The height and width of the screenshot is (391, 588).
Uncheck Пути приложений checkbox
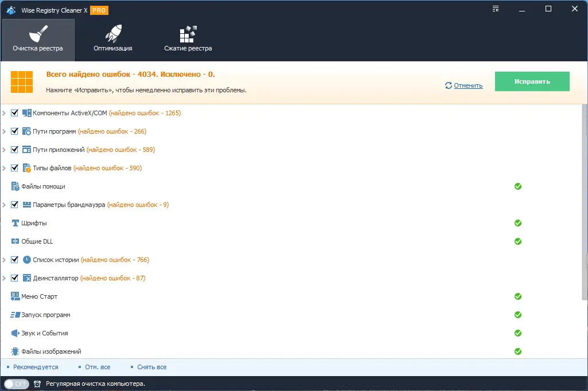14,150
